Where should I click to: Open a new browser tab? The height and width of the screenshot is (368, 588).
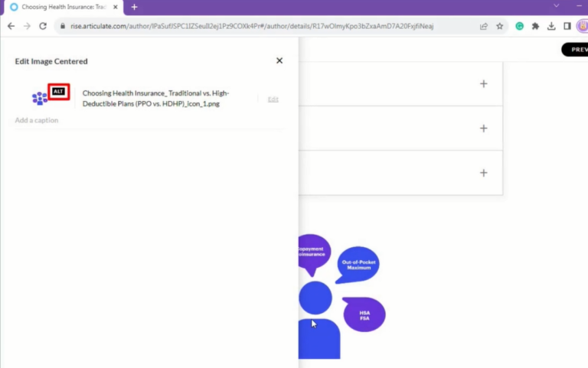(x=134, y=7)
